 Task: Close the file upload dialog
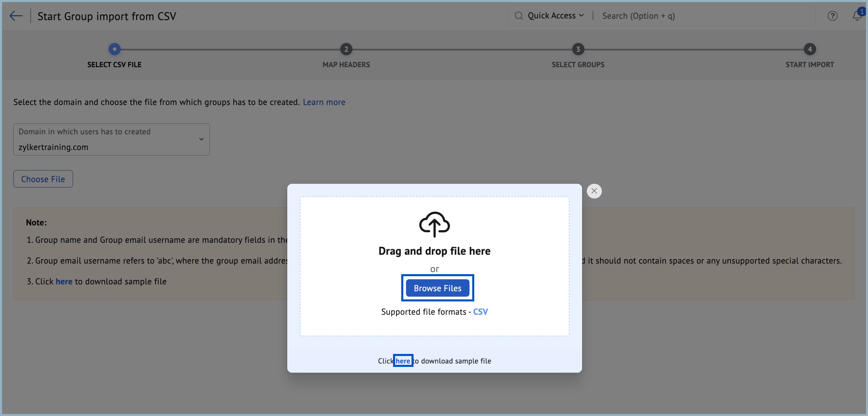(594, 191)
